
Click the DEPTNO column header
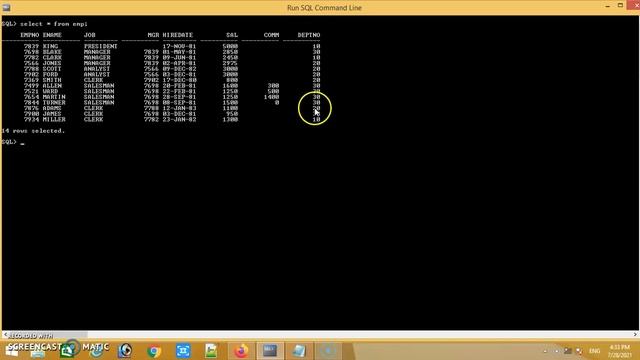309,35
